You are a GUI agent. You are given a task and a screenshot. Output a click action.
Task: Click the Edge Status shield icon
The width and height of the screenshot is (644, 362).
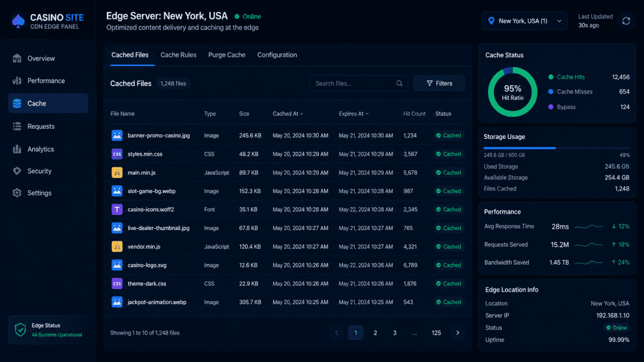pyautogui.click(x=20, y=329)
